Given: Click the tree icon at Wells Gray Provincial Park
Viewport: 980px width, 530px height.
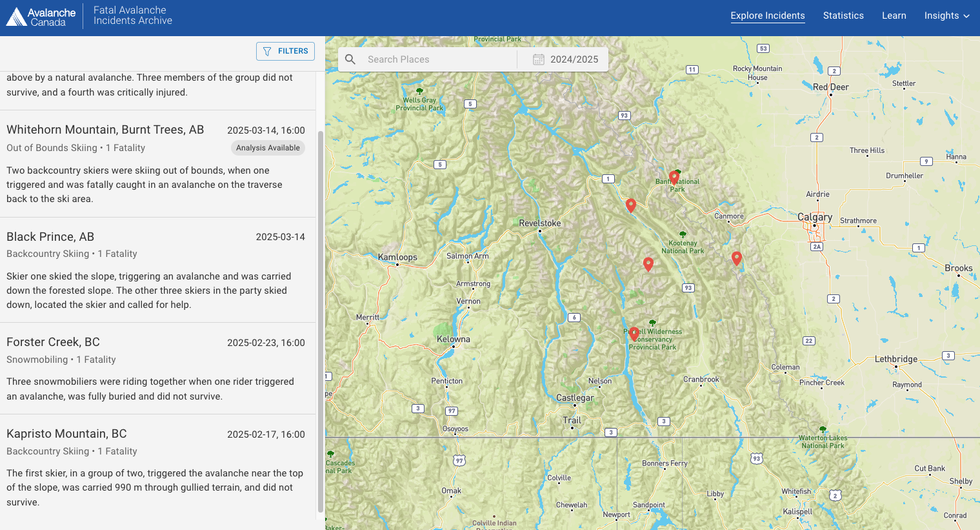Looking at the screenshot, I should [421, 90].
